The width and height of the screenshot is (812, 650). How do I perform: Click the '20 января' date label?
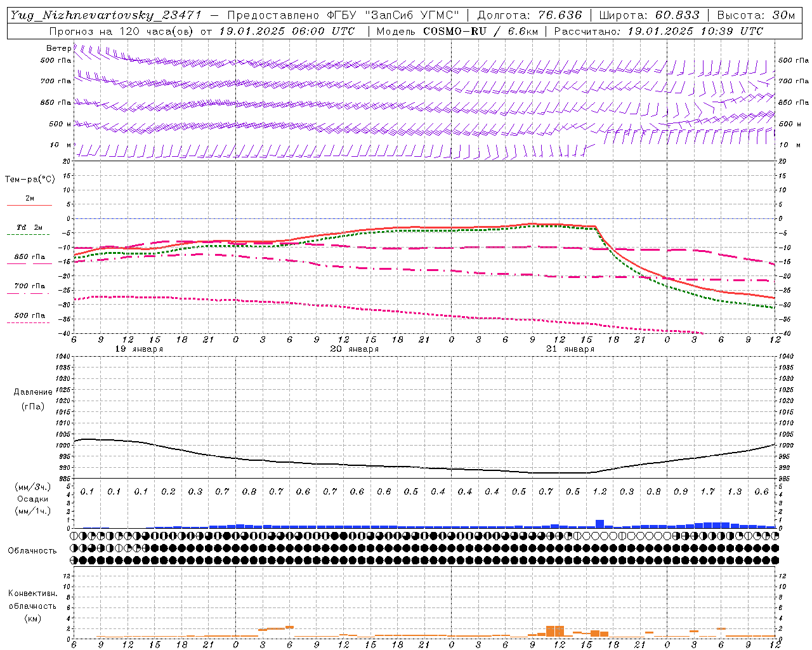click(355, 349)
